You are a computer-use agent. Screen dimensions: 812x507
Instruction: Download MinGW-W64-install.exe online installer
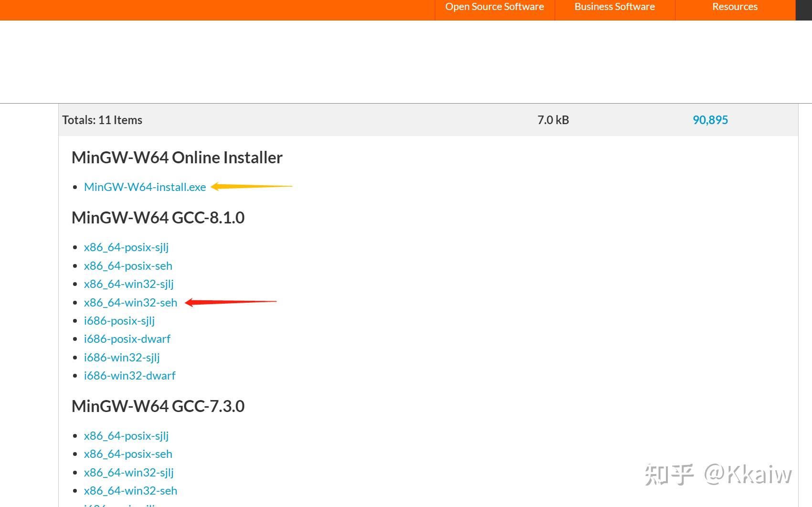pyautogui.click(x=145, y=187)
